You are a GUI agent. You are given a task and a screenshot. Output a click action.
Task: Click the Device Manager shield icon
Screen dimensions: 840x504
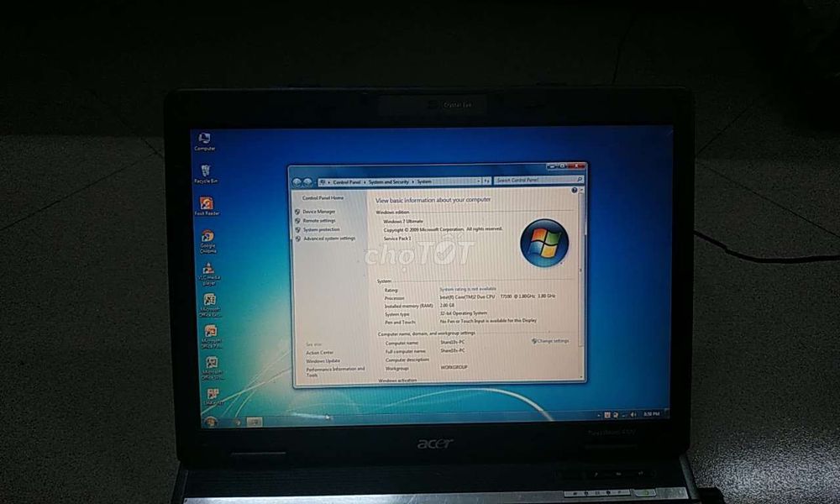[297, 212]
